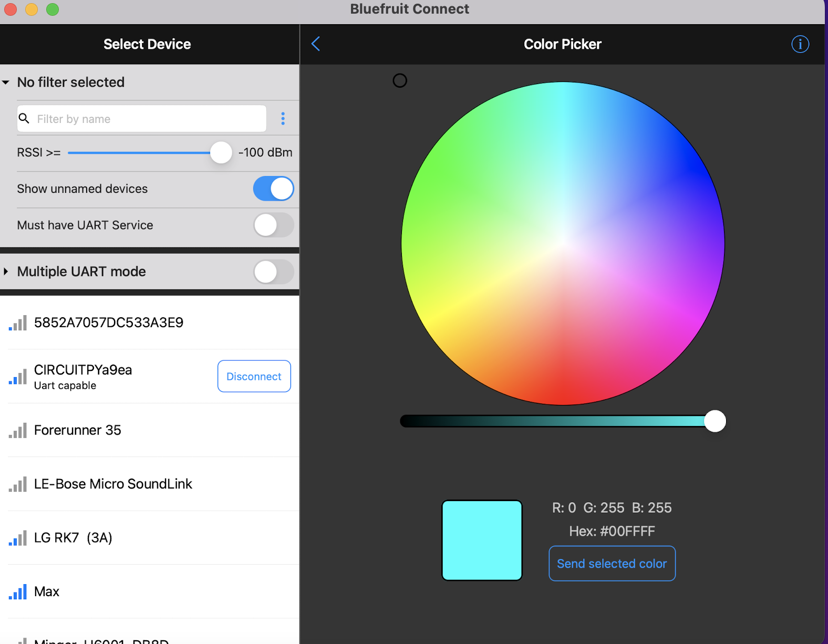This screenshot has height=644, width=828.
Task: Click the magnifier icon in the filter field
Action: tap(24, 118)
